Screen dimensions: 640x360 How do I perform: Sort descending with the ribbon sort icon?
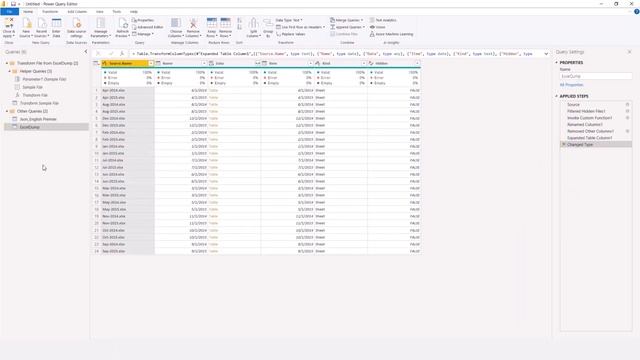pyautogui.click(x=240, y=27)
